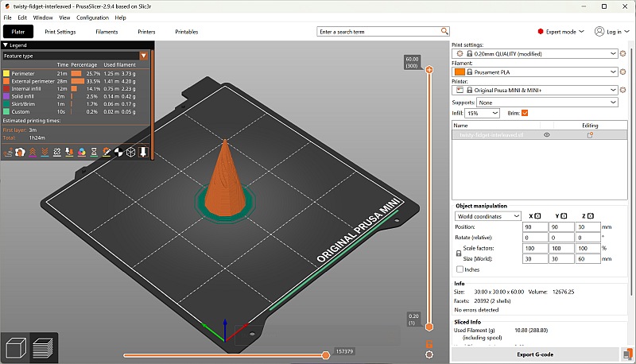Toggle the vertical slider lock icon
This screenshot has height=364, width=636.
click(x=429, y=344)
